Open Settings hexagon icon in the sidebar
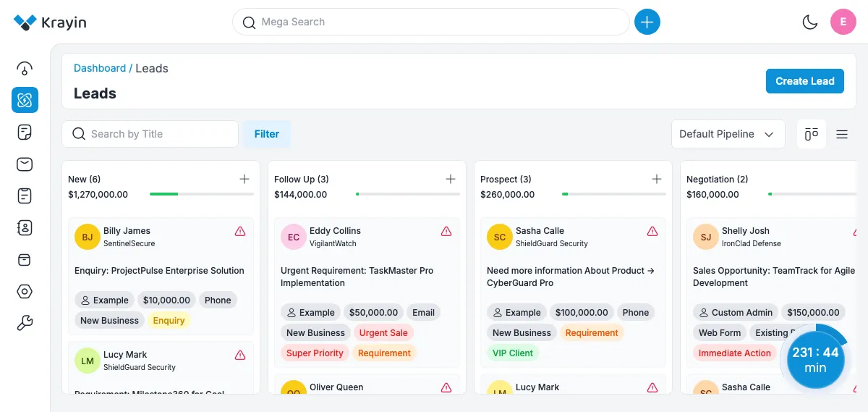868x412 pixels. pyautogui.click(x=25, y=291)
